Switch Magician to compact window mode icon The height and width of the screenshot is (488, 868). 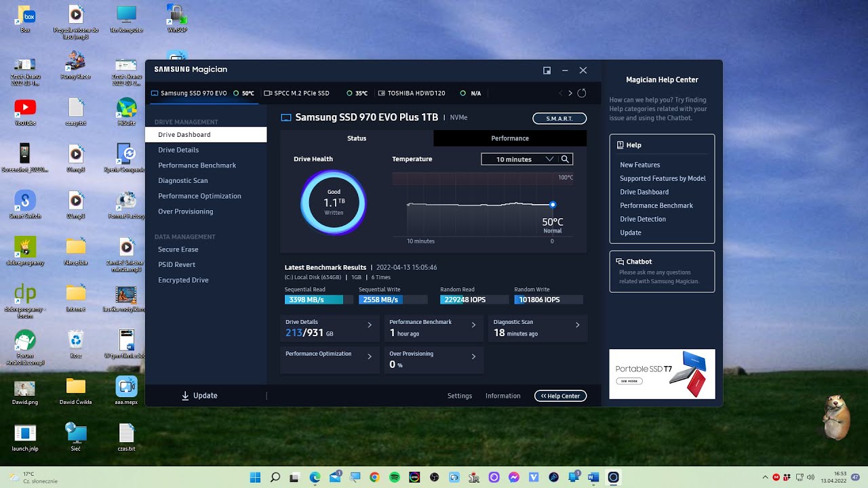point(547,70)
